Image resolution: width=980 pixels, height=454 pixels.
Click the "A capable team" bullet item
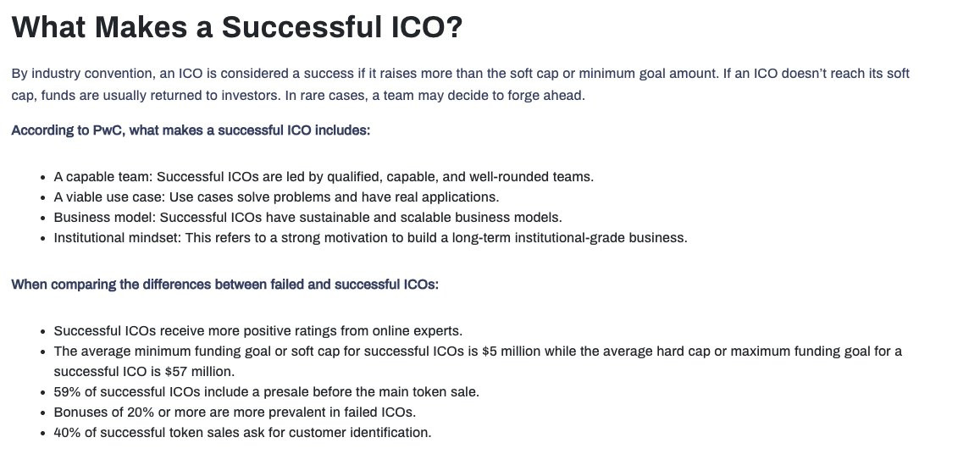(324, 177)
